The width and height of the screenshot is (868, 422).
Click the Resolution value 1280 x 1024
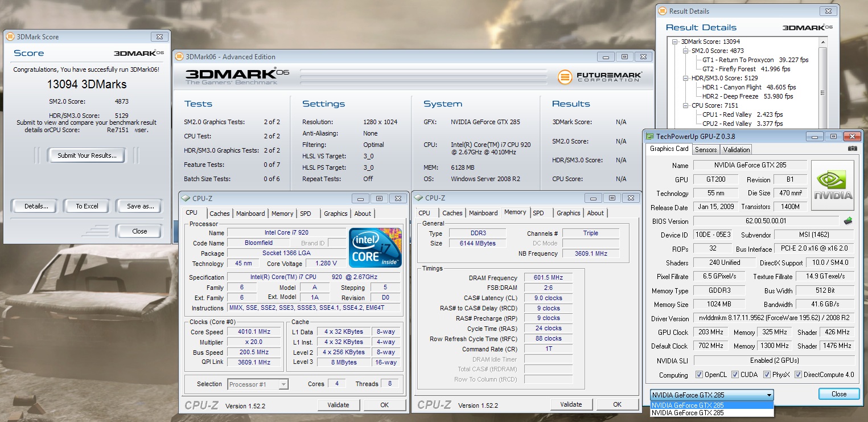(380, 122)
